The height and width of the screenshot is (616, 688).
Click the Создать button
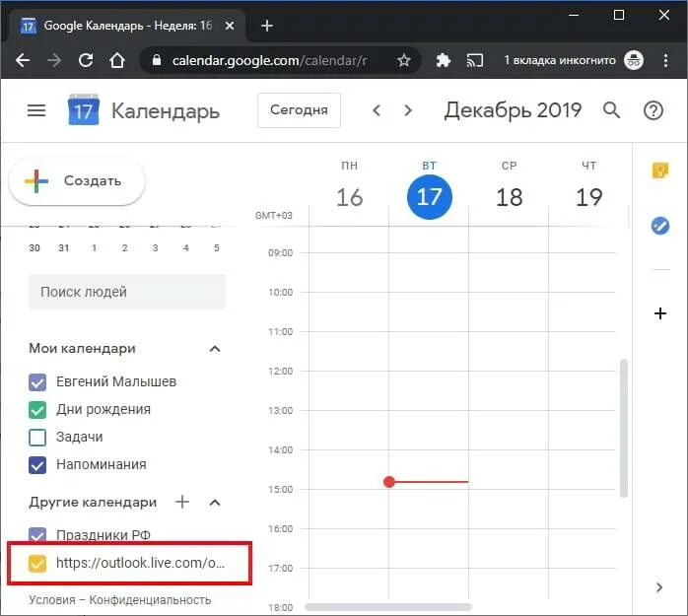77,180
